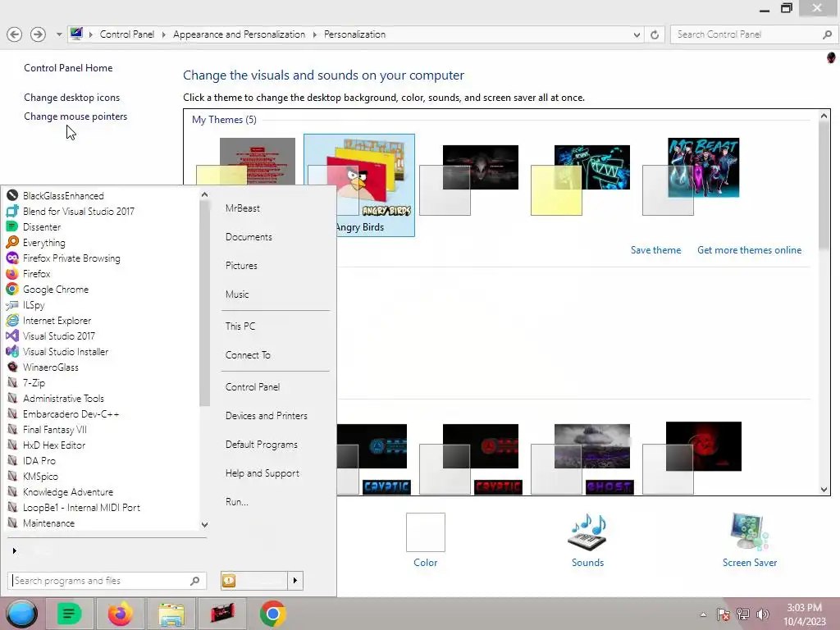Select the Ghost theme

[x=582, y=459]
